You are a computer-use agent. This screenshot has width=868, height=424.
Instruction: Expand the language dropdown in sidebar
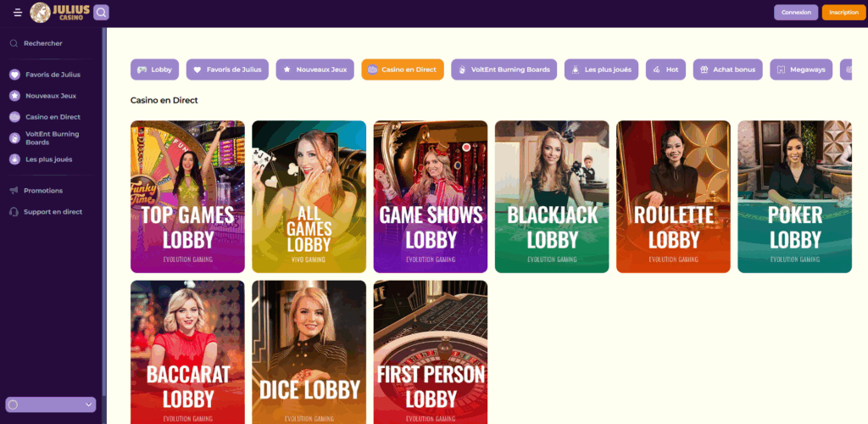pyautogui.click(x=50, y=404)
